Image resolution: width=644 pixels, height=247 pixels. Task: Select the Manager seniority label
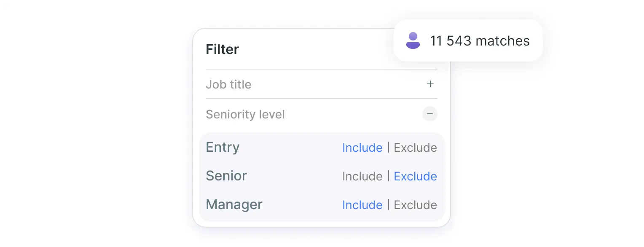[234, 205]
